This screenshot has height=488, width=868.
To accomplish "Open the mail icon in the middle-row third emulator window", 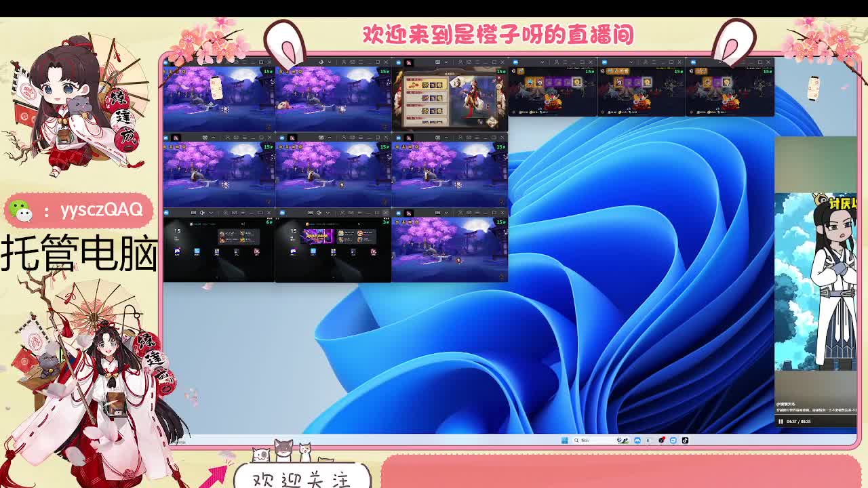I will coord(469,137).
